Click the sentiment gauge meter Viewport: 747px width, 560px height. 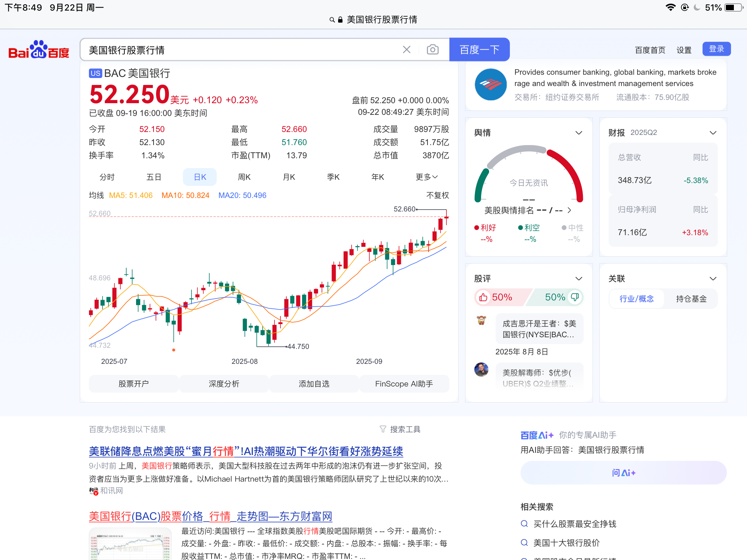point(529,174)
